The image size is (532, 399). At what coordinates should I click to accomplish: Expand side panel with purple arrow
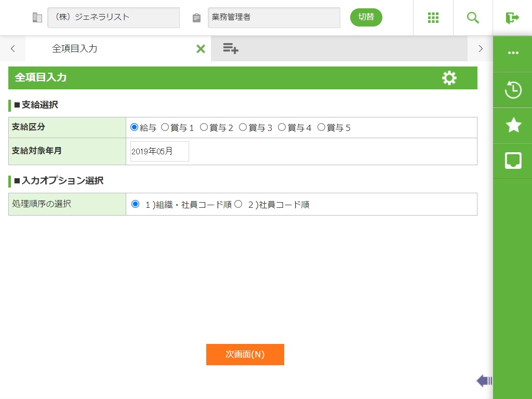tap(484, 381)
